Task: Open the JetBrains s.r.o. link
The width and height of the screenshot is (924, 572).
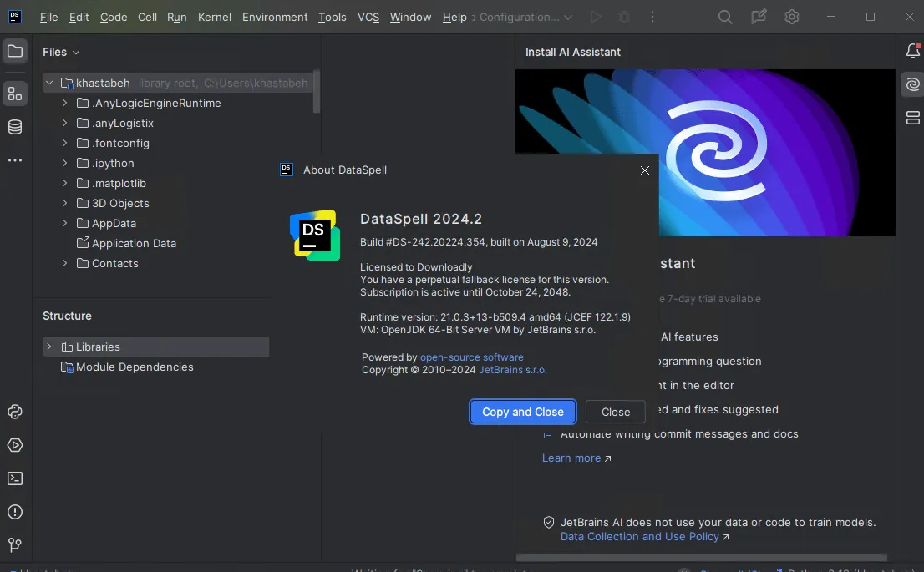Action: tap(513, 370)
